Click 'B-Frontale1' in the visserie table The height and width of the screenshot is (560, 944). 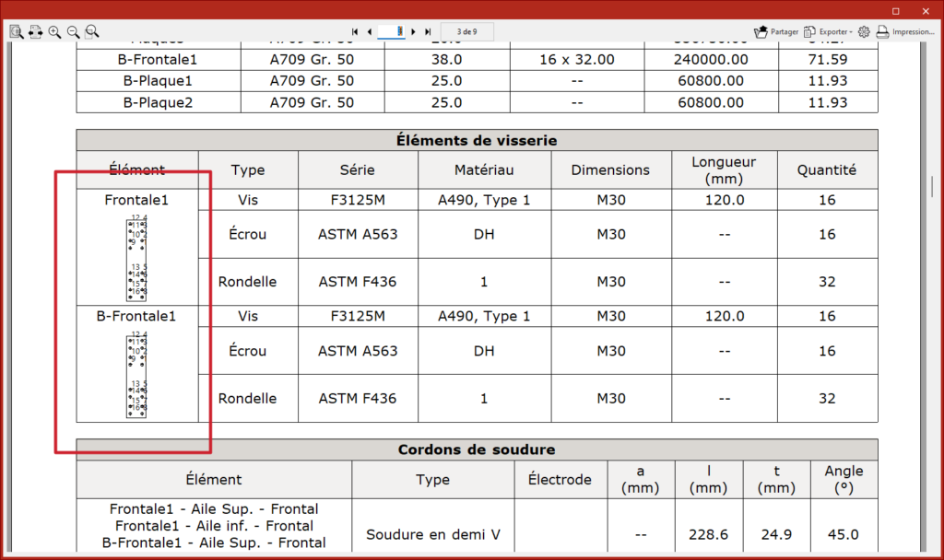[x=136, y=316]
